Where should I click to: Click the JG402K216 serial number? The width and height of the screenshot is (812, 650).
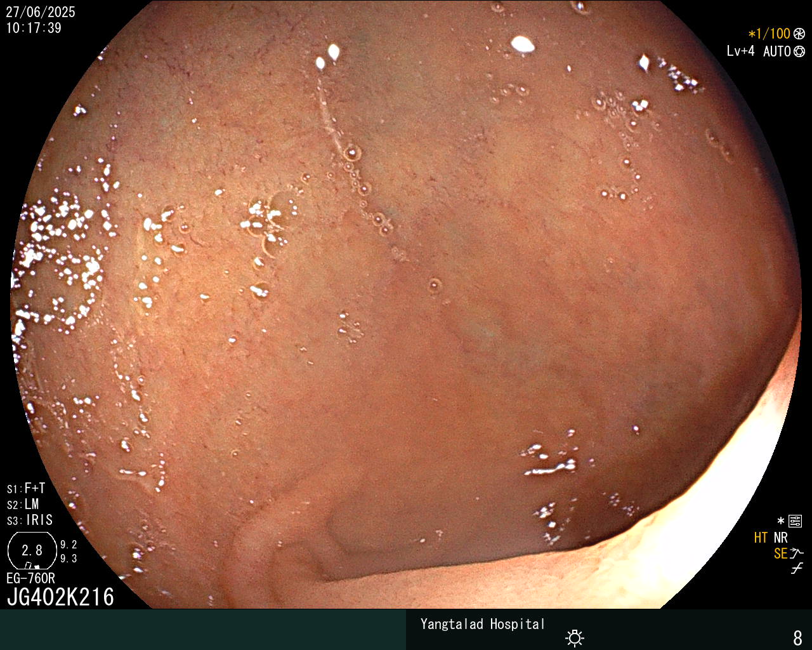pyautogui.click(x=60, y=597)
